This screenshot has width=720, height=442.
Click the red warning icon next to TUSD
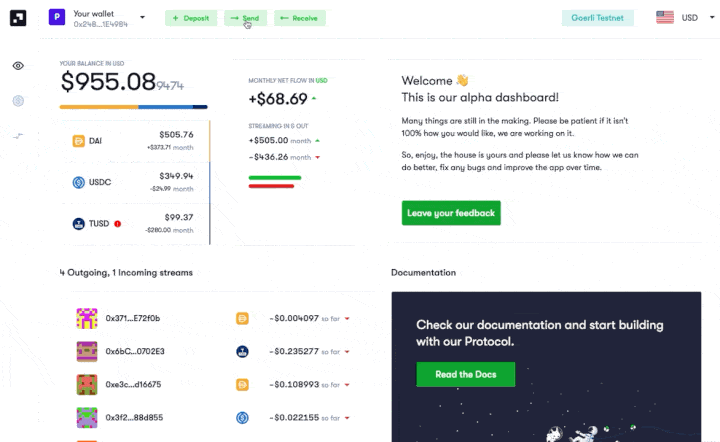pyautogui.click(x=118, y=223)
